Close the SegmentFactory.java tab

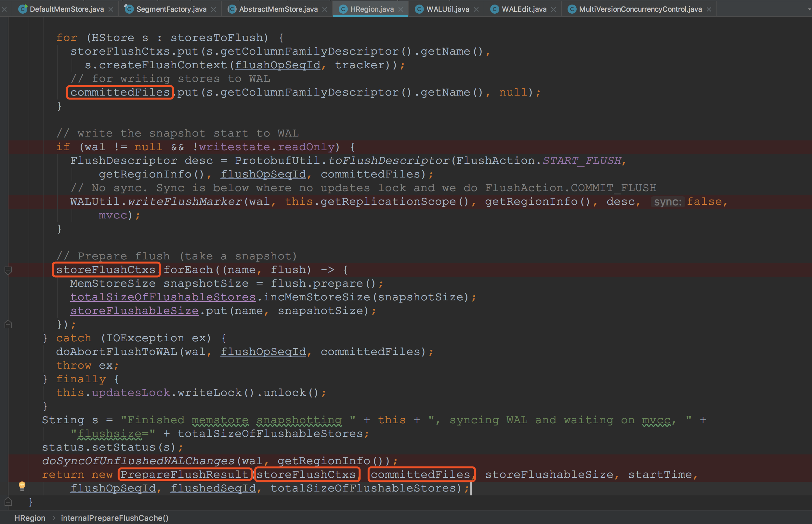tap(214, 9)
